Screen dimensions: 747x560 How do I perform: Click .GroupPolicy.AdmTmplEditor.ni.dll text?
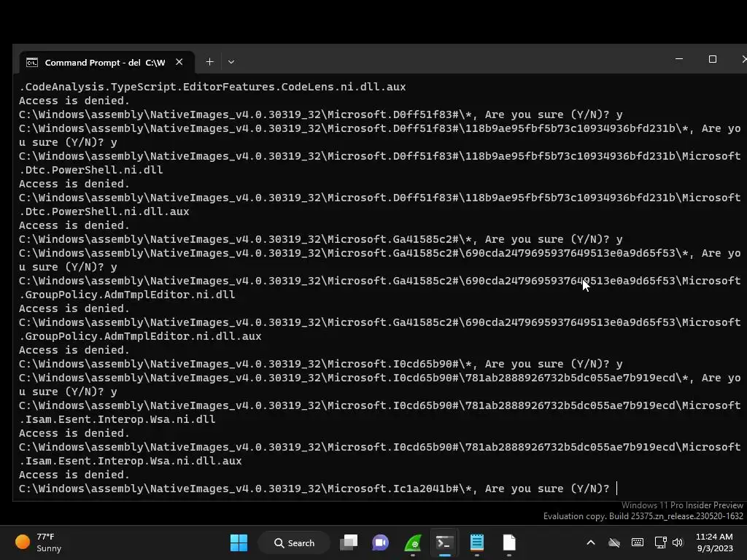127,295
